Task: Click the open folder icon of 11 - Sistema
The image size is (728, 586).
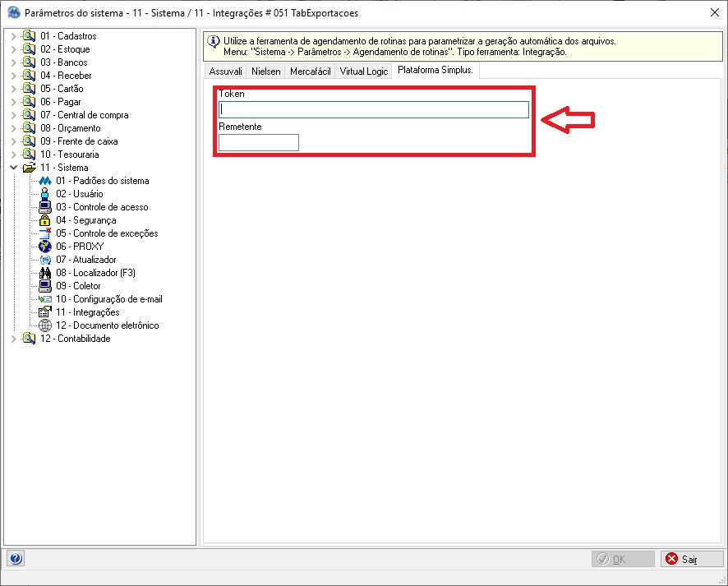Action: [x=29, y=167]
